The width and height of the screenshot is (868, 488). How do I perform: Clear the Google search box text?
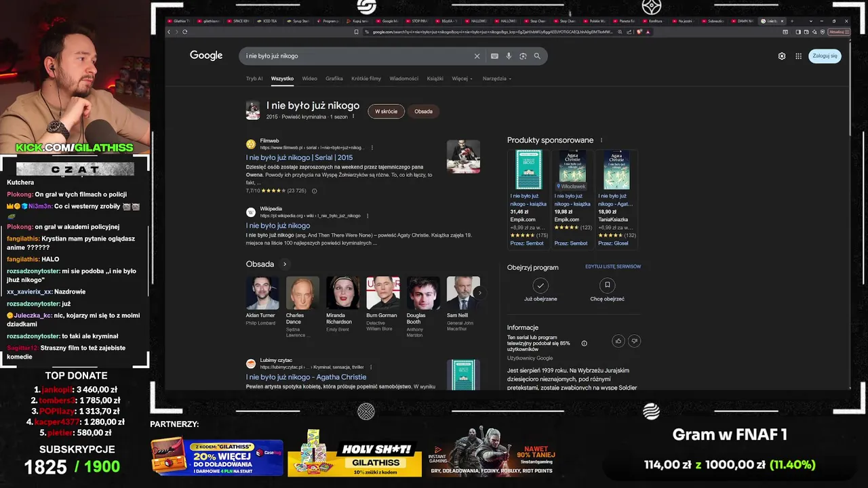pos(477,56)
